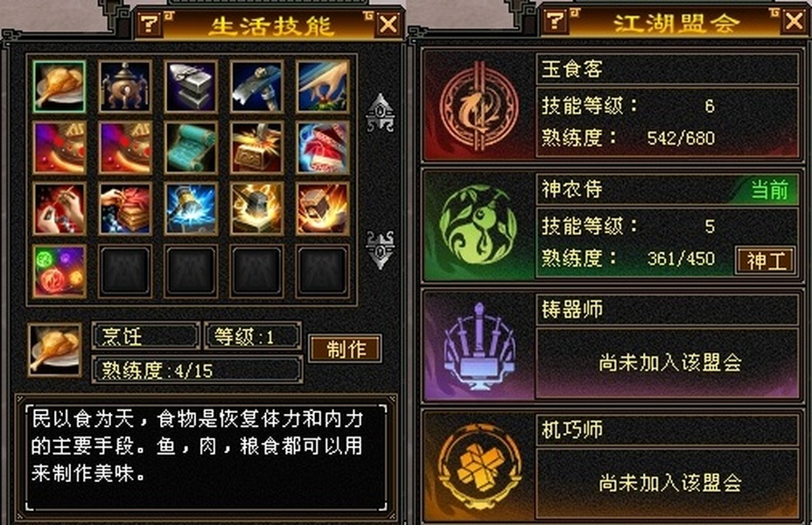Image resolution: width=812 pixels, height=525 pixels.
Task: Click the green 神农侍 guild emblem
Action: (x=479, y=226)
